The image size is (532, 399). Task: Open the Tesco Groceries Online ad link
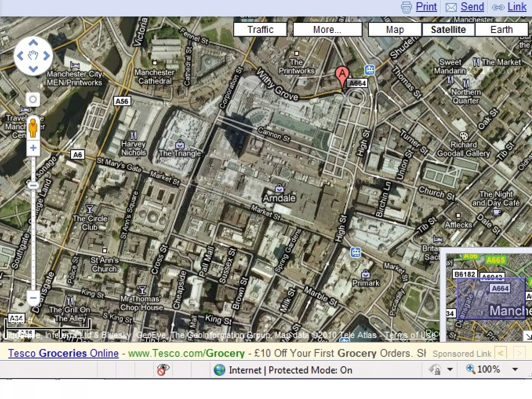click(63, 353)
